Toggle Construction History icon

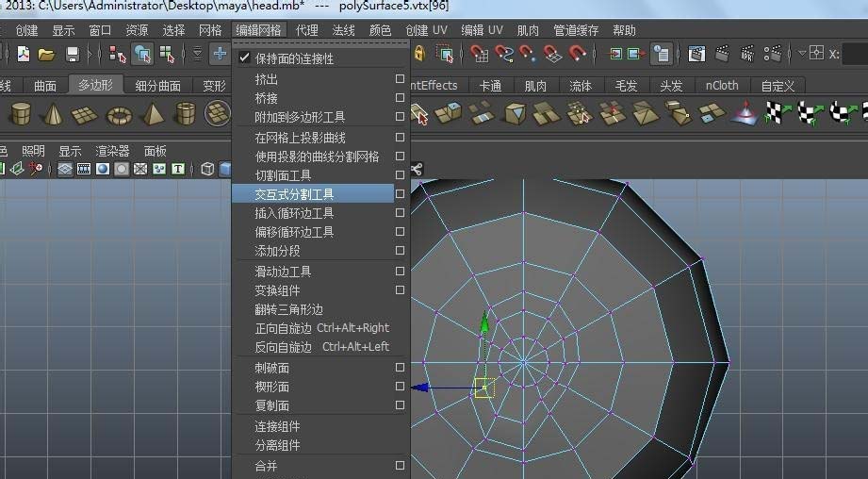pyautogui.click(x=660, y=53)
